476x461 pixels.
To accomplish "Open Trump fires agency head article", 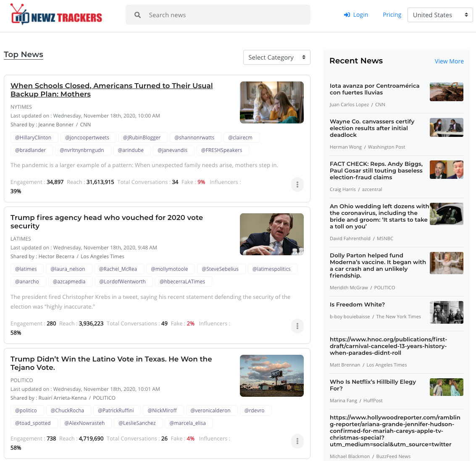I will click(107, 222).
